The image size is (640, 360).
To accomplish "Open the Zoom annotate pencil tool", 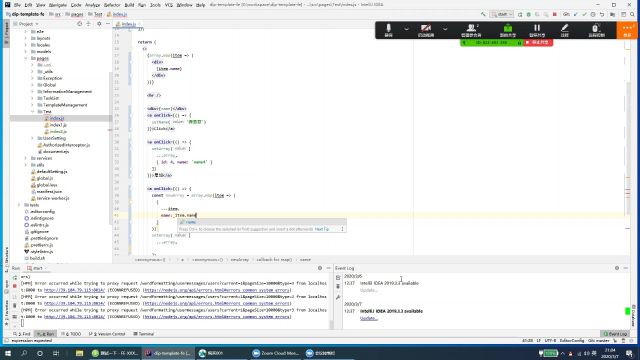I will pos(564,30).
